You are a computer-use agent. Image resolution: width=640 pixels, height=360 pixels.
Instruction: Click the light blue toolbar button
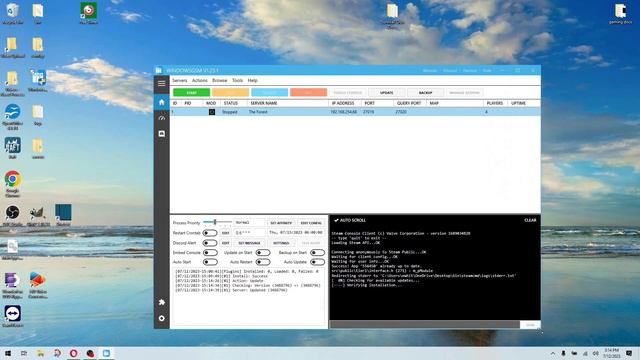click(269, 93)
